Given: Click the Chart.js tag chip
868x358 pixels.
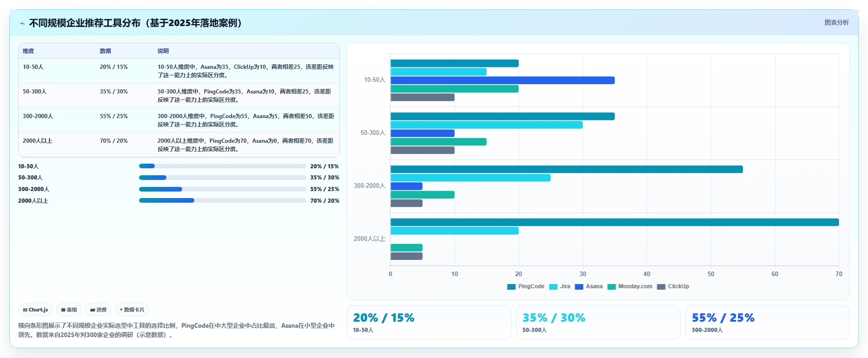Looking at the screenshot, I should click(35, 310).
